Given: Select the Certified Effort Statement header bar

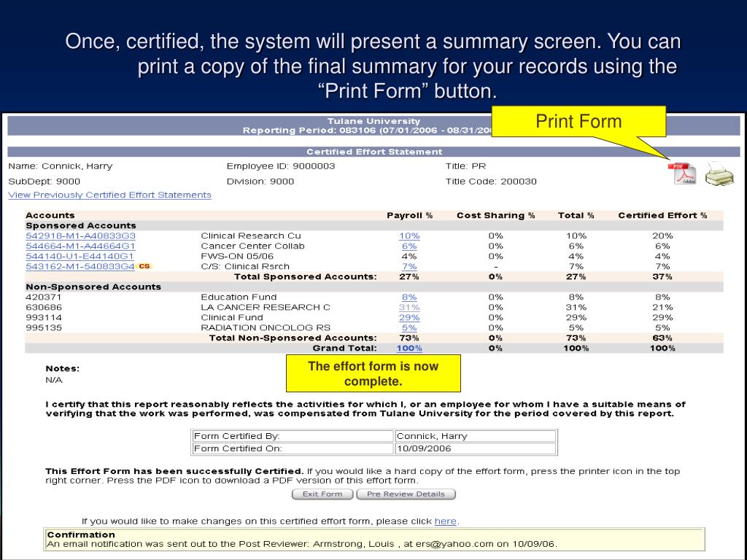Looking at the screenshot, I should pyautogui.click(x=374, y=152).
